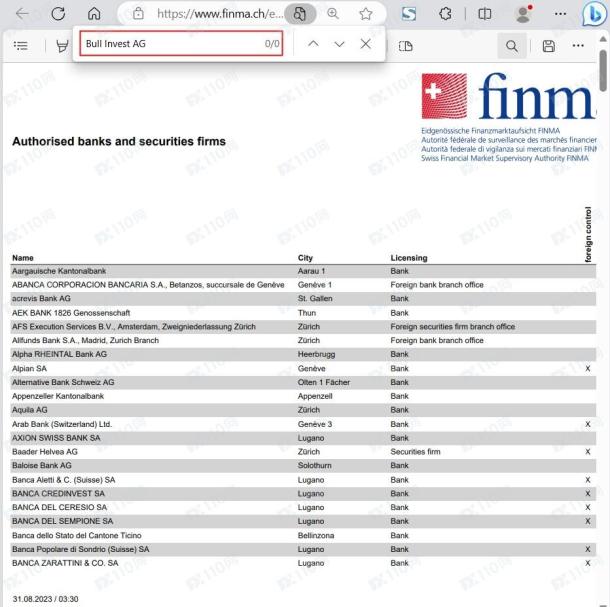610x607 pixels.
Task: Select Appenzeller Kantonalbank entry
Action: pos(58,396)
